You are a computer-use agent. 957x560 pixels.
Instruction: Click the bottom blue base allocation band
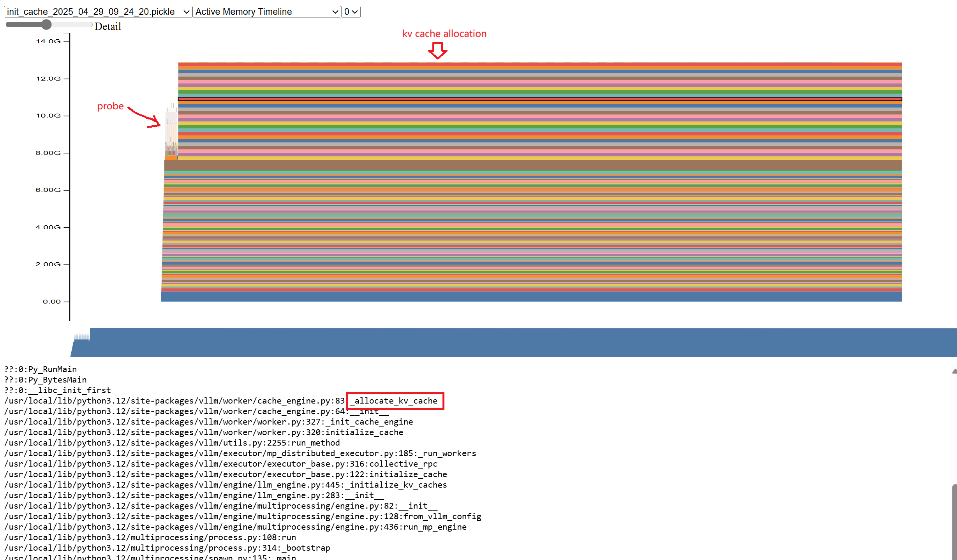pos(531,297)
